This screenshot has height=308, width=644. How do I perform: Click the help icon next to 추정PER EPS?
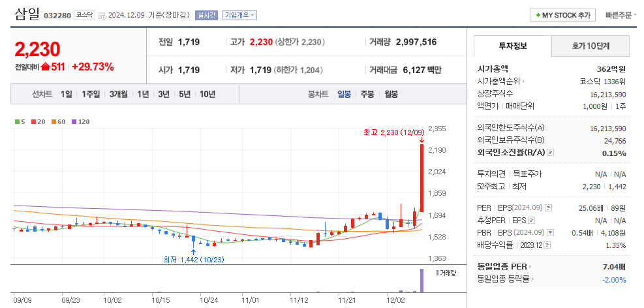pos(532,221)
